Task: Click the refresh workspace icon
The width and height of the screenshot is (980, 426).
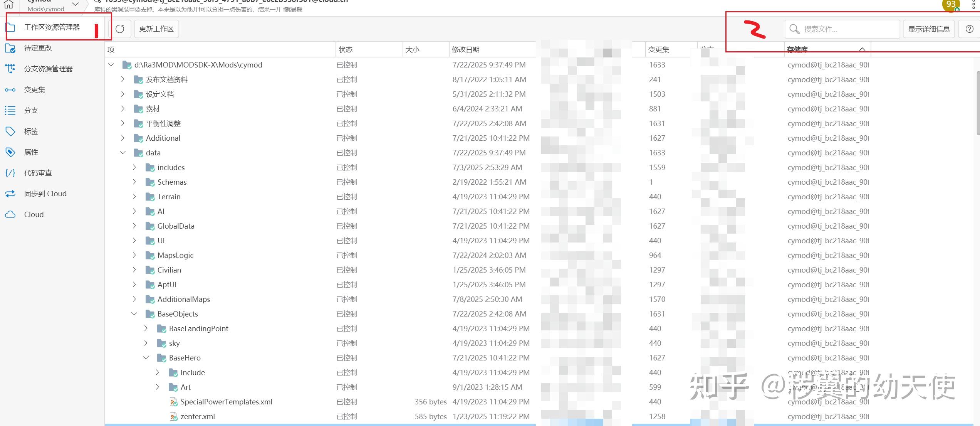Action: (120, 29)
